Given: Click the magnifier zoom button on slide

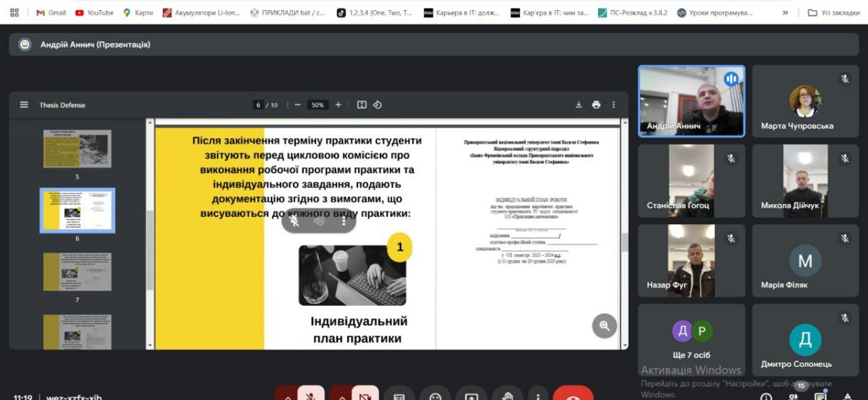Looking at the screenshot, I should [x=605, y=326].
